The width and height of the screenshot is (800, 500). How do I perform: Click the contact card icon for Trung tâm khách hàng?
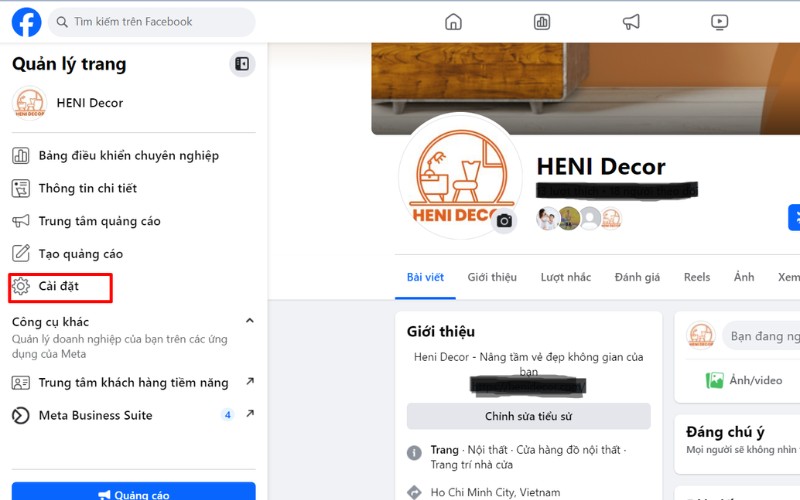21,383
